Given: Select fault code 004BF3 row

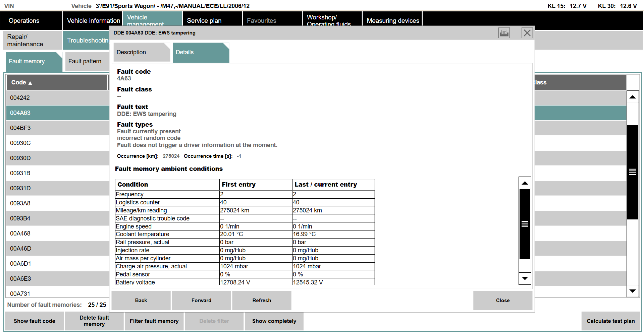Looking at the screenshot, I should 58,128.
